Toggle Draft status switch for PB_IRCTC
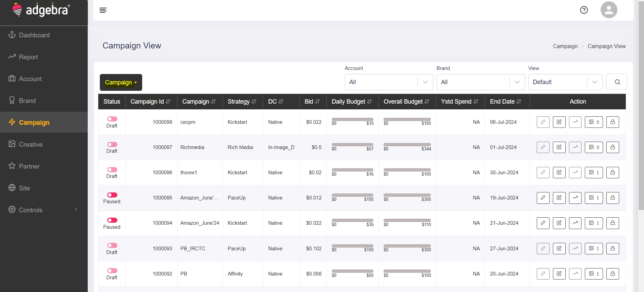The width and height of the screenshot is (644, 292). click(112, 246)
